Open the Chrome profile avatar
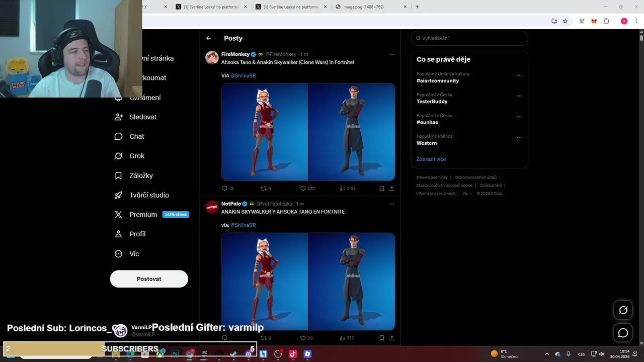Screen dimensions: 644x362 click(x=624, y=21)
